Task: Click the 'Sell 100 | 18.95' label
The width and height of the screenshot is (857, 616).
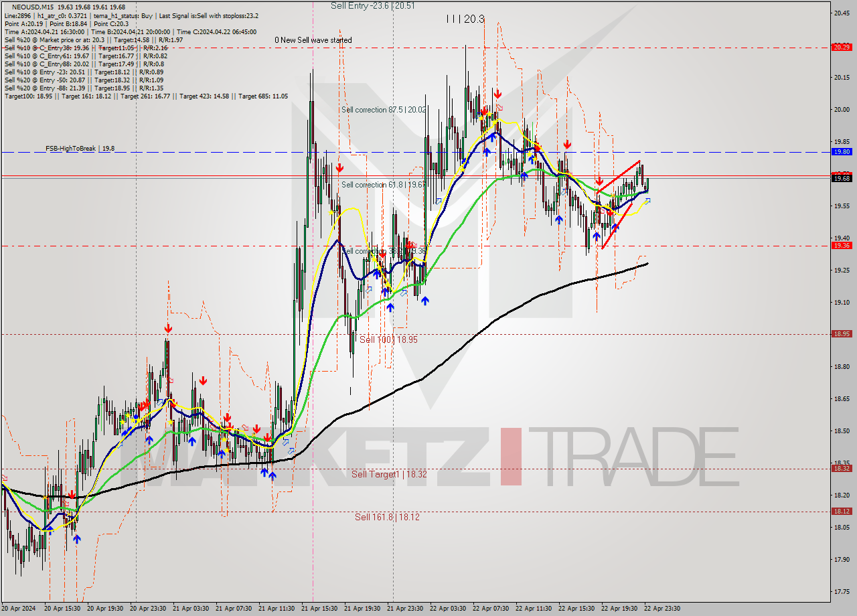Action: tap(388, 339)
